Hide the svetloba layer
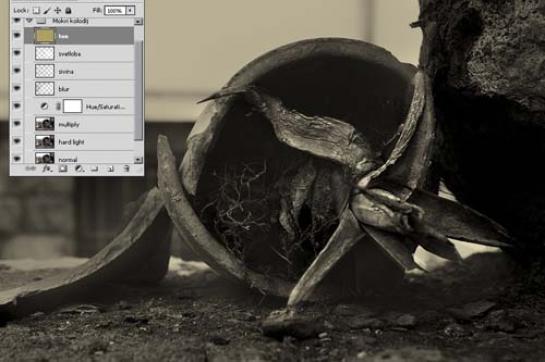 (x=17, y=53)
